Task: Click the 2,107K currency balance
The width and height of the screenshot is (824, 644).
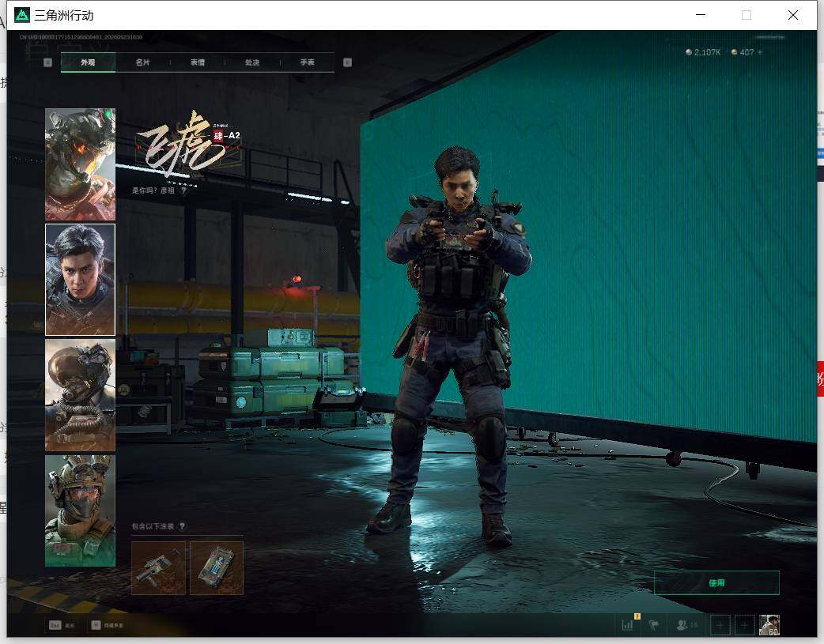Action: (x=703, y=52)
